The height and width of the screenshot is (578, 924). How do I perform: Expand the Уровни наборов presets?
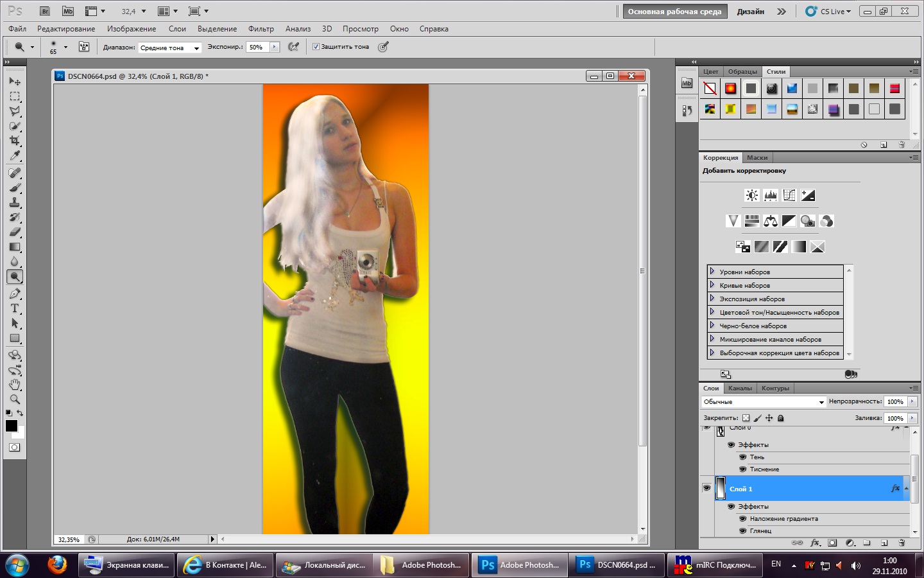pos(712,272)
